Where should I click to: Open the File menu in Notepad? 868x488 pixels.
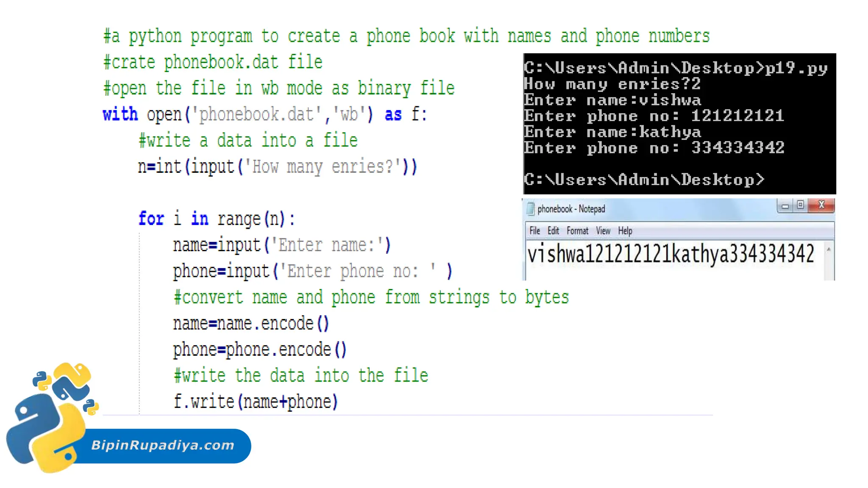coord(534,231)
